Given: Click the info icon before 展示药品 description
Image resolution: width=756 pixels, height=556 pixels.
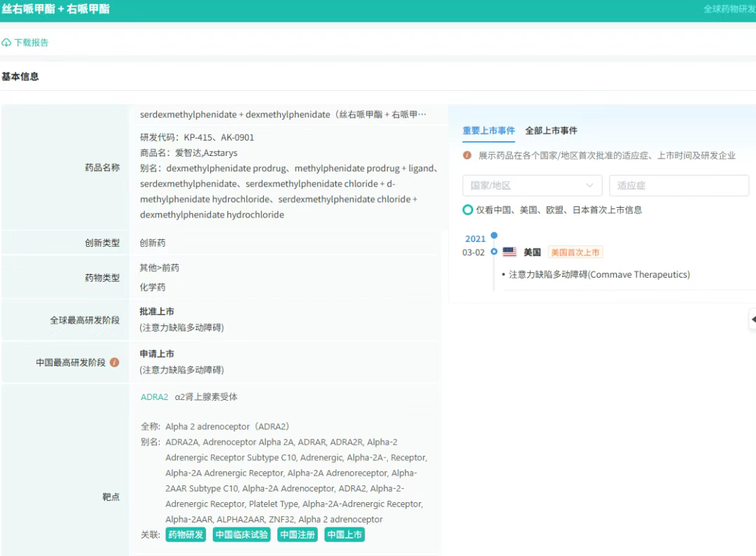Looking at the screenshot, I should [467, 155].
